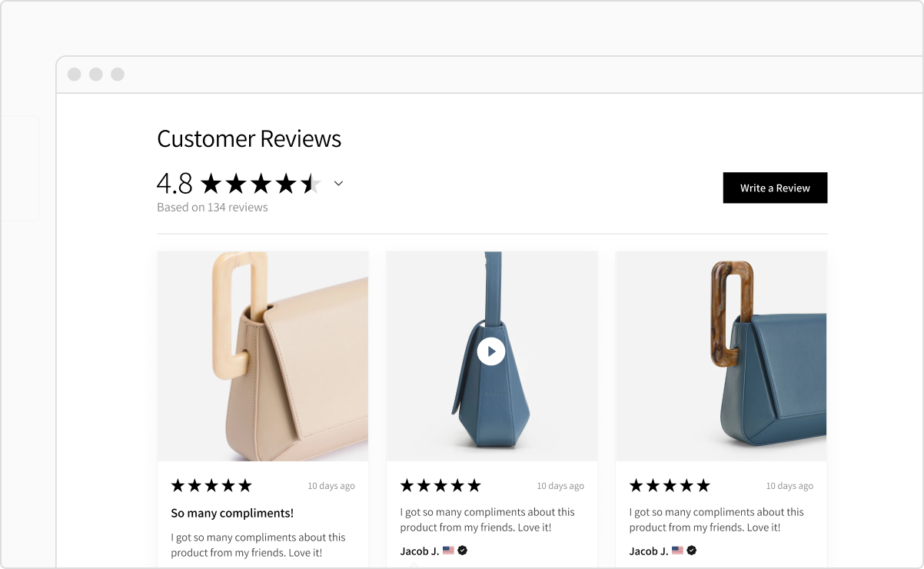
Task: Open the Write a Review form
Action: (775, 188)
